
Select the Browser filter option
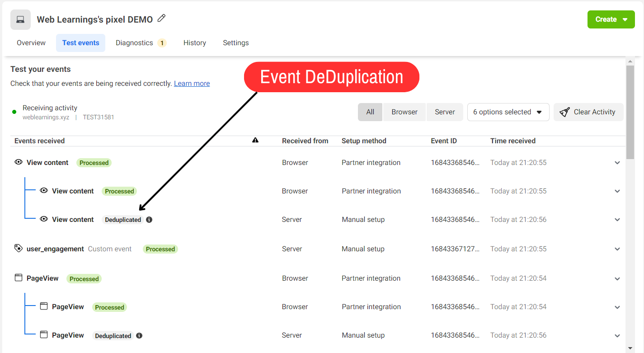pos(404,112)
